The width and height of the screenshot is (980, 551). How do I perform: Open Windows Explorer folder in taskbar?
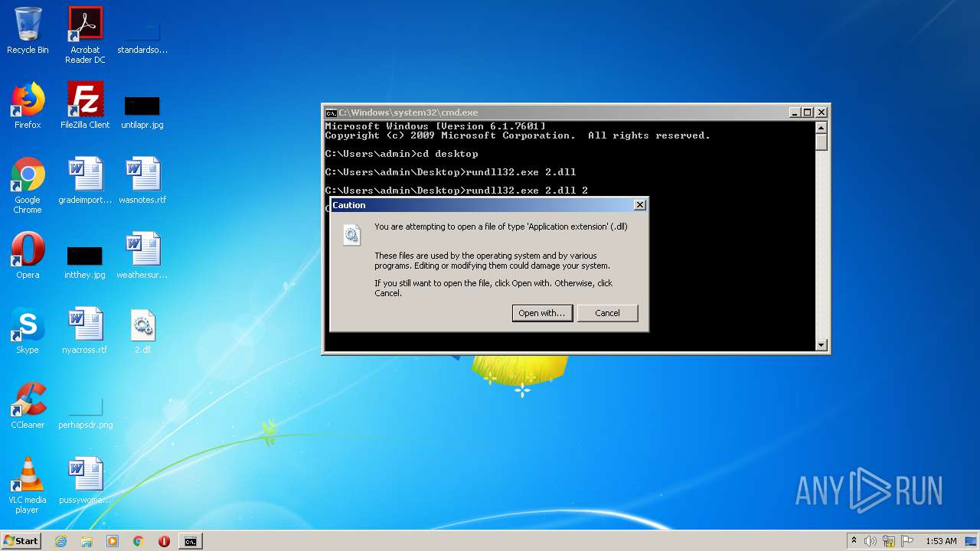pyautogui.click(x=87, y=541)
